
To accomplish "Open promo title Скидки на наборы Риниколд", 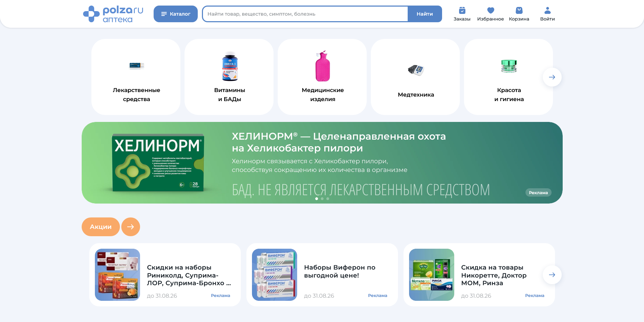I will [x=189, y=275].
